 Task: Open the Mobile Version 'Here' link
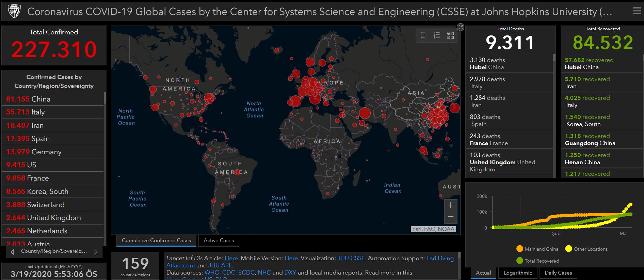click(x=291, y=258)
